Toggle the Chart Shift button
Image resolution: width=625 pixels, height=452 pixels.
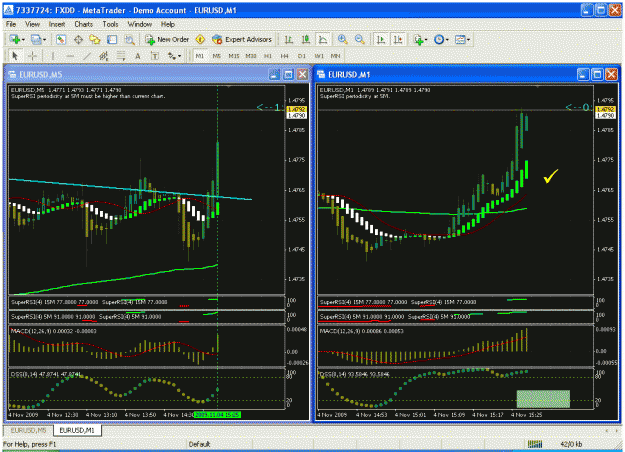click(398, 39)
